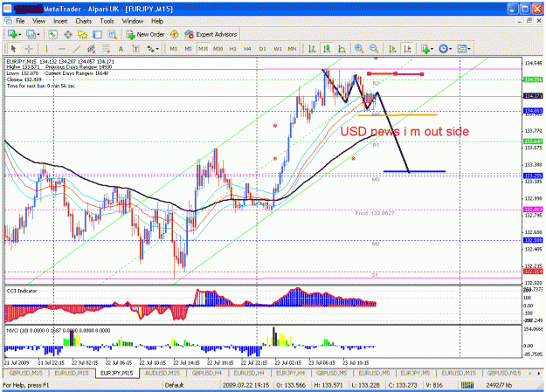The width and height of the screenshot is (546, 392).
Task: Toggle the Expert Advisors button
Action: pos(211,34)
